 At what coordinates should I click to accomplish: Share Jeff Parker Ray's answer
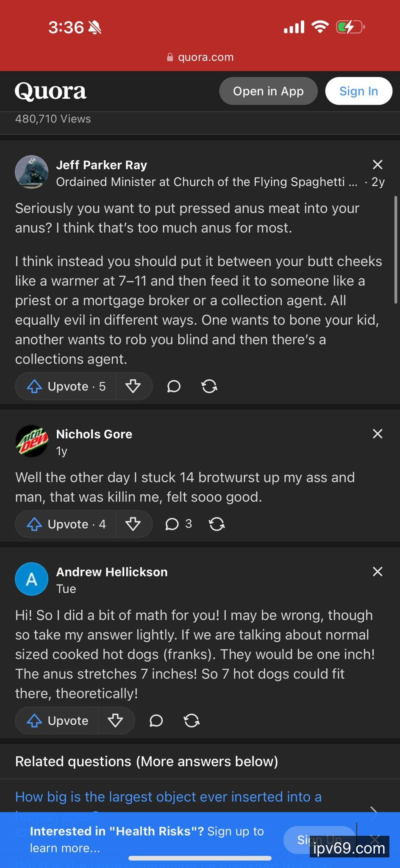[x=209, y=387]
